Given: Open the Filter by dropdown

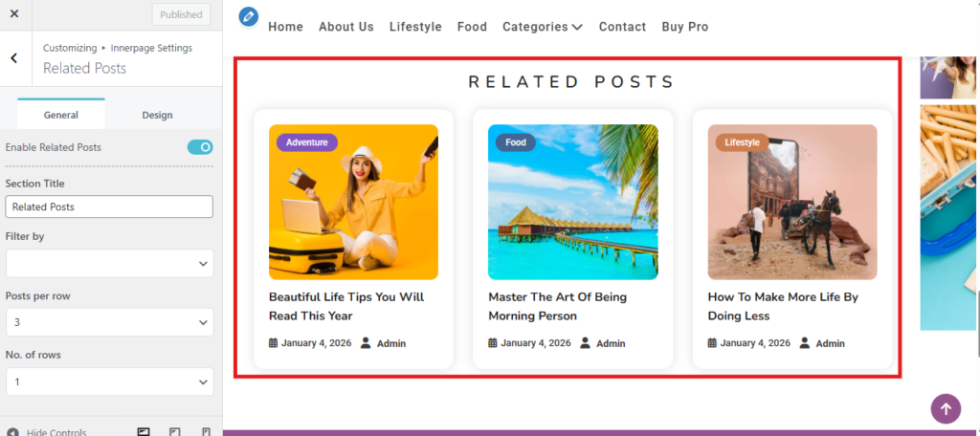Looking at the screenshot, I should pos(109,263).
